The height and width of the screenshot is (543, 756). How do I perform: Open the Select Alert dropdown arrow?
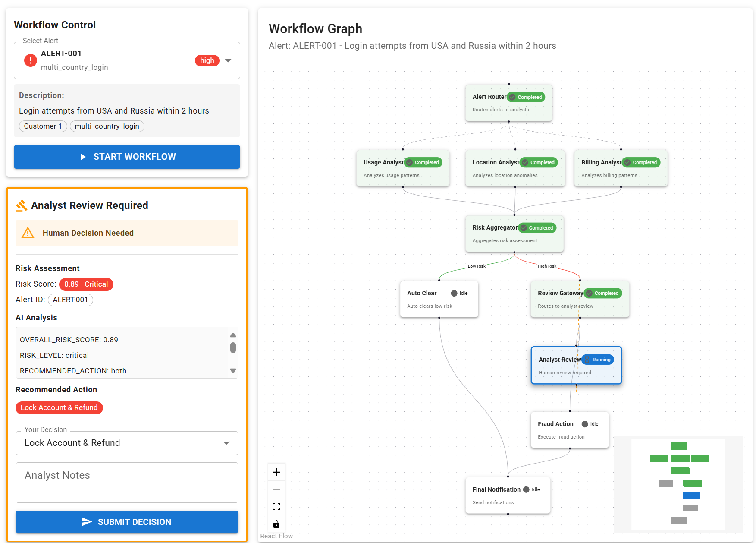pyautogui.click(x=228, y=60)
